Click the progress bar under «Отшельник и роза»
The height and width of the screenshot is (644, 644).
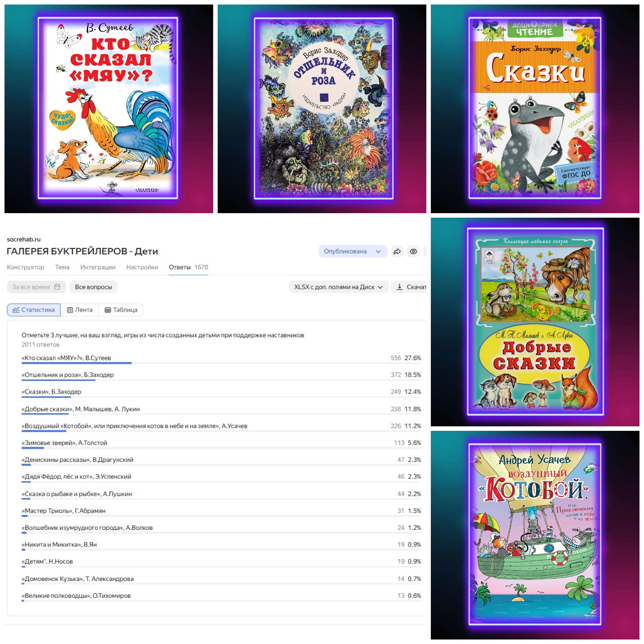221,380
